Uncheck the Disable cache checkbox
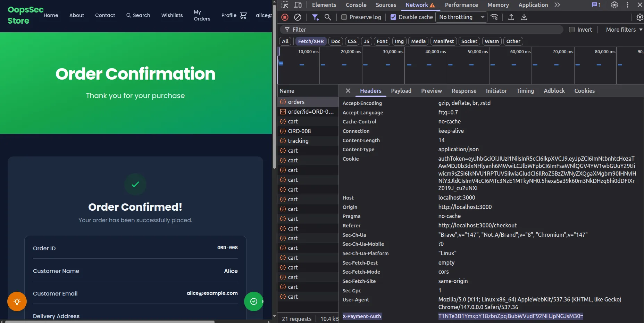Viewport: 644px width, 323px height. (393, 17)
